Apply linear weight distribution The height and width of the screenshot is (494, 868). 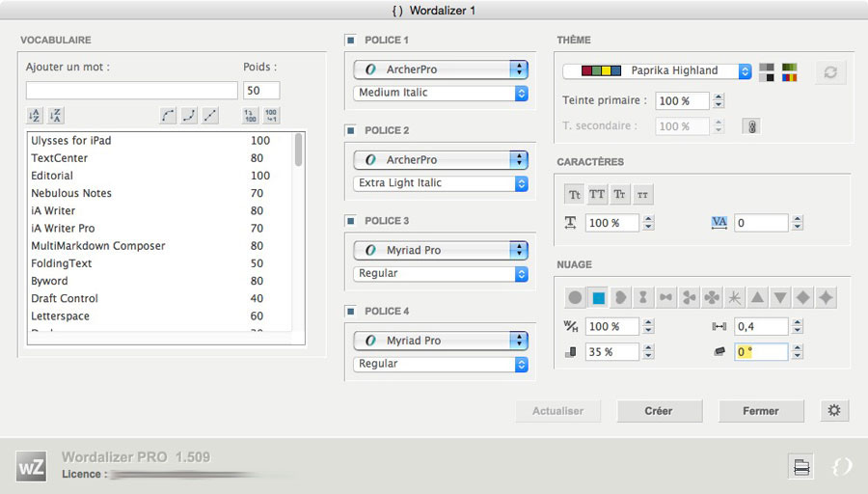tap(210, 115)
